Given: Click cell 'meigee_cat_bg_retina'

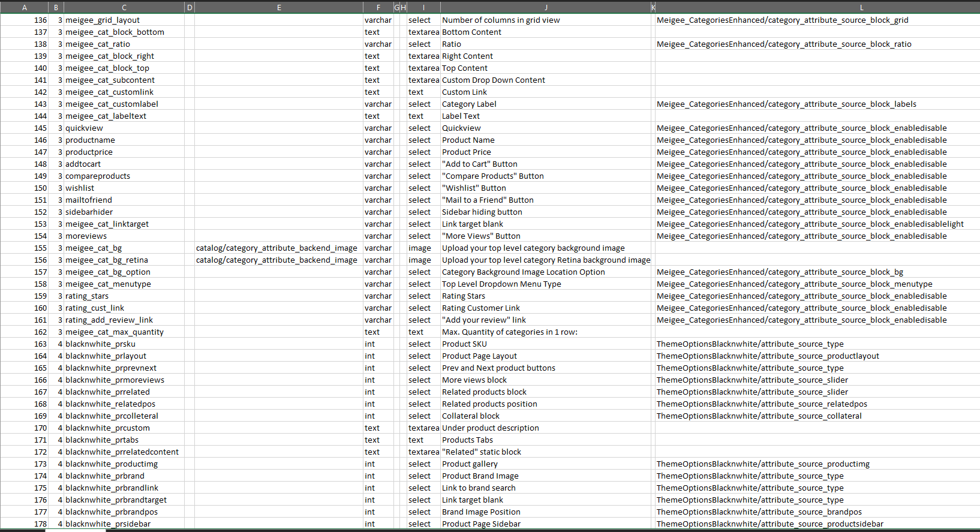Looking at the screenshot, I should pyautogui.click(x=124, y=260).
